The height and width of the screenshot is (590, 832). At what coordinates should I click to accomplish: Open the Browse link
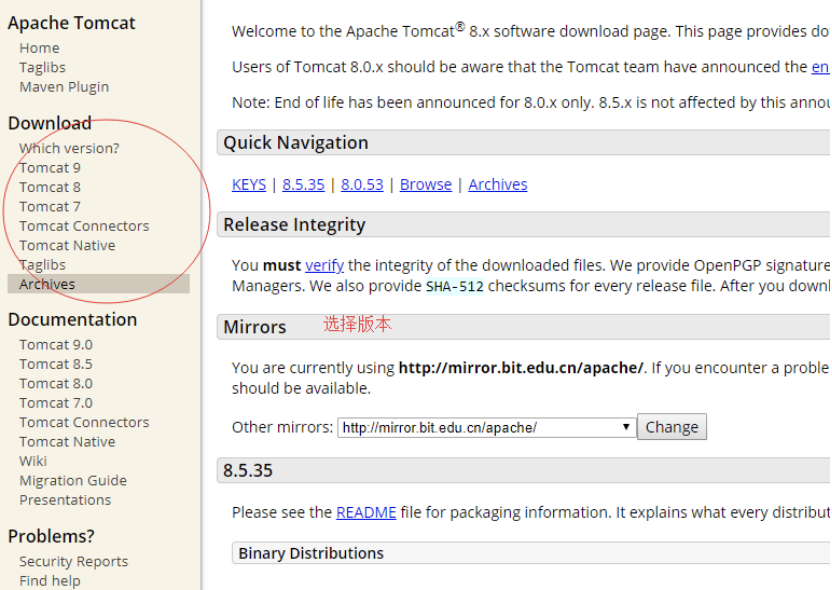[x=426, y=185]
